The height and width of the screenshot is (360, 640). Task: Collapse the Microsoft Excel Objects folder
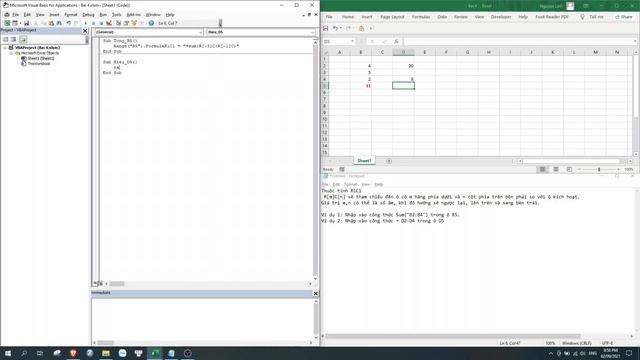click(x=11, y=53)
